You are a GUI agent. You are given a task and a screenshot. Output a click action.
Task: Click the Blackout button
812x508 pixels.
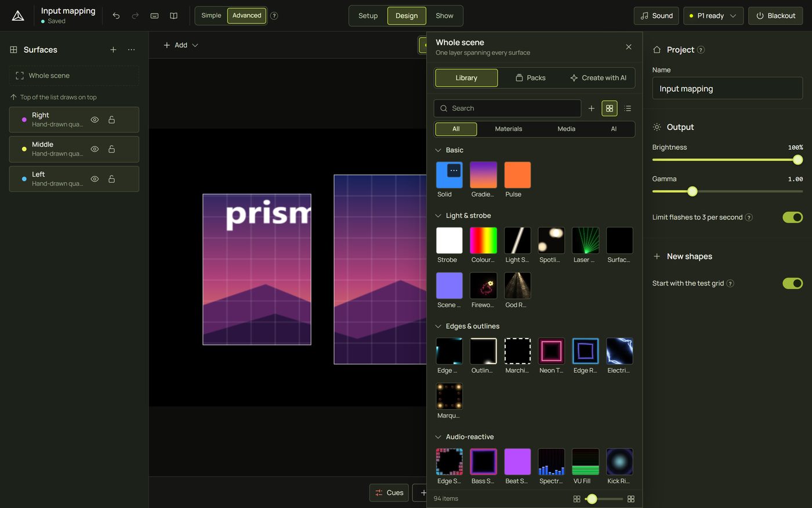click(775, 16)
